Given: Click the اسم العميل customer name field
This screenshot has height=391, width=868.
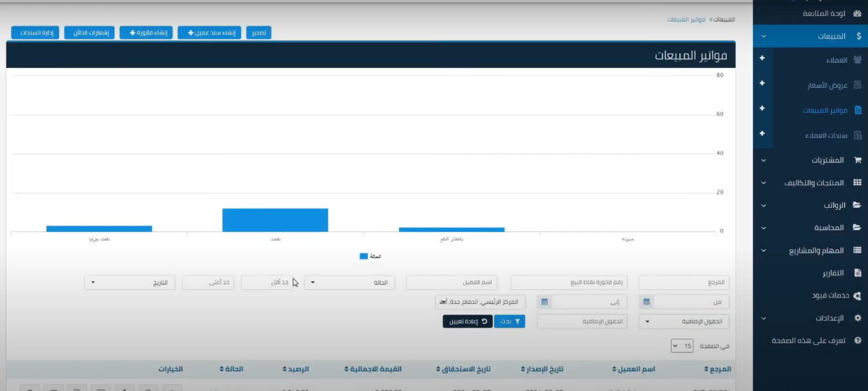Looking at the screenshot, I should coord(452,283).
